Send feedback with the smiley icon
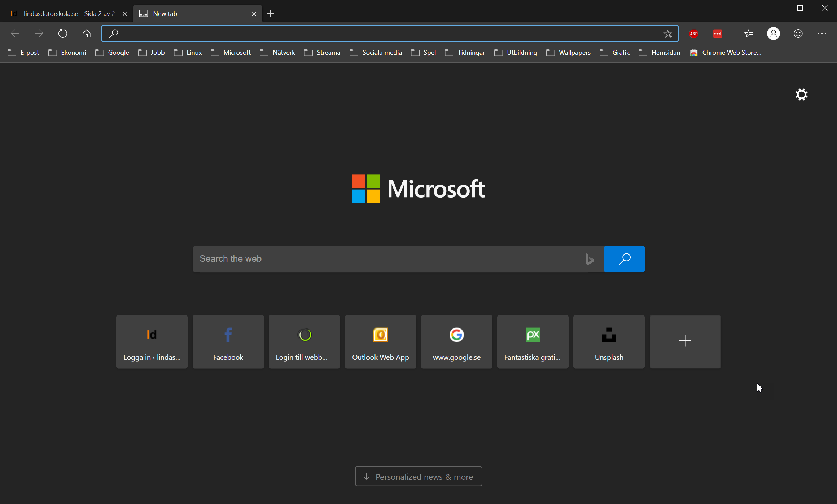 [x=798, y=34]
